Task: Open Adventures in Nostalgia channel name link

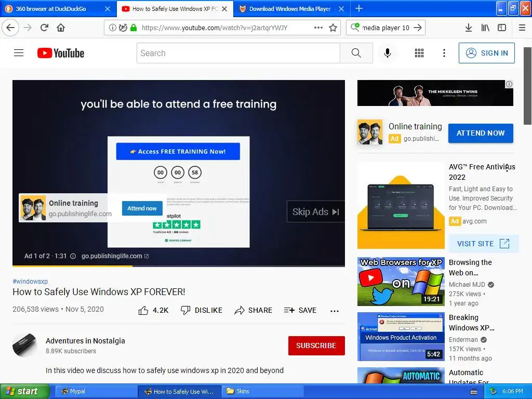Action: pos(85,341)
